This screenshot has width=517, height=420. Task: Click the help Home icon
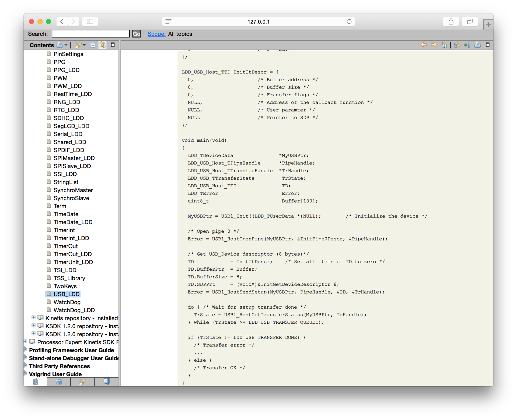(444, 45)
